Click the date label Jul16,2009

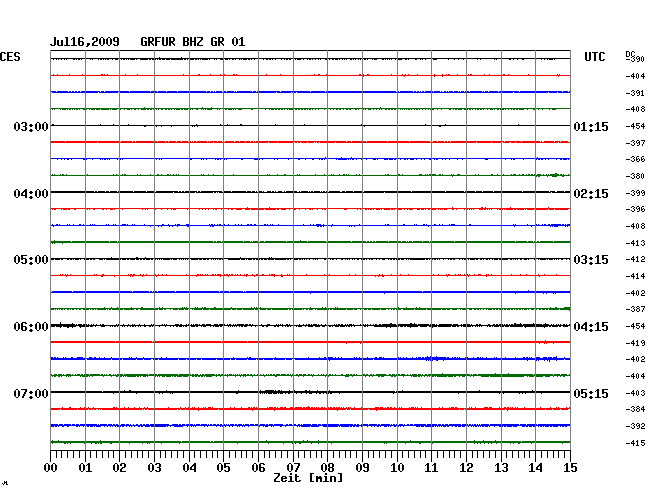85,42
